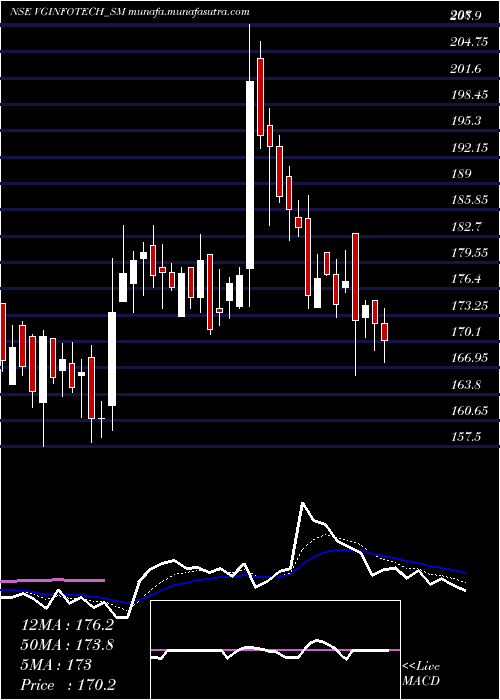Click the 160.65 price axis label
The height and width of the screenshot is (700, 500).
pos(469,411)
